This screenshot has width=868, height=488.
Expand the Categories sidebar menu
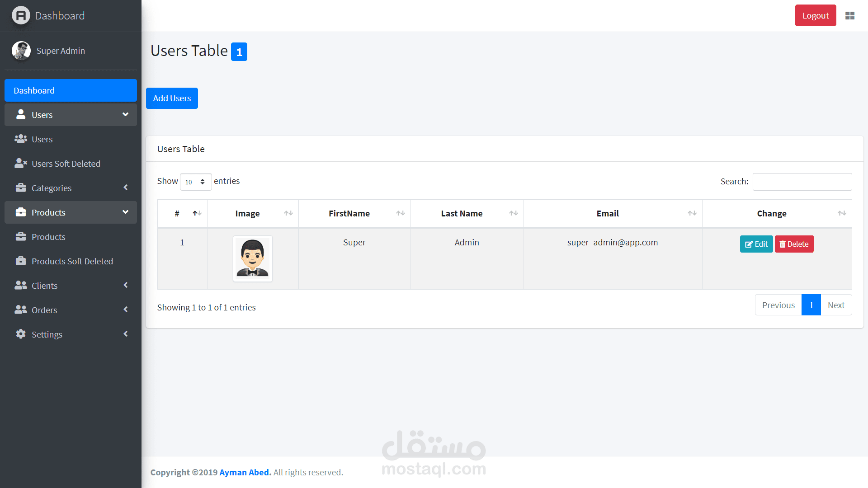click(x=71, y=188)
